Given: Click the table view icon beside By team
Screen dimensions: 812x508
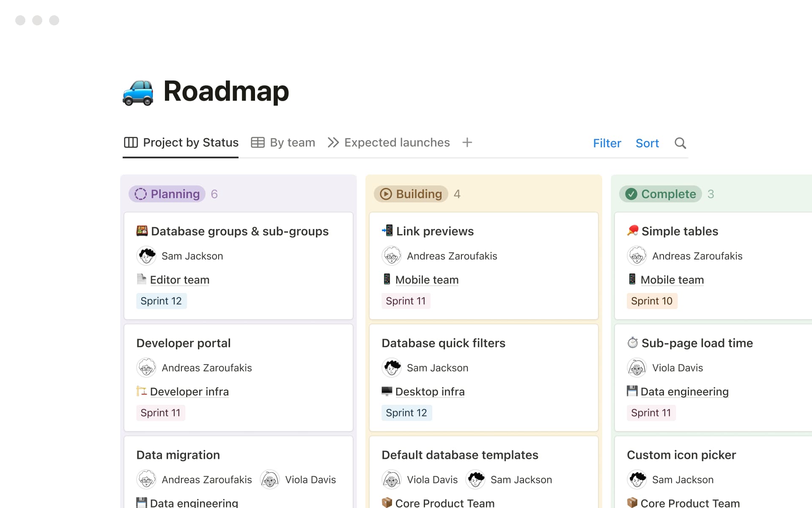Looking at the screenshot, I should click(258, 143).
